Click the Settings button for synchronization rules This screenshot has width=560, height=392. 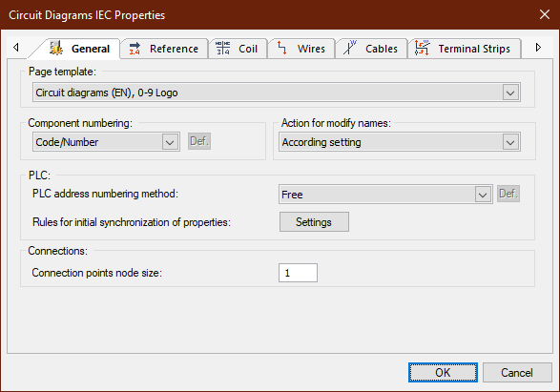(x=314, y=222)
